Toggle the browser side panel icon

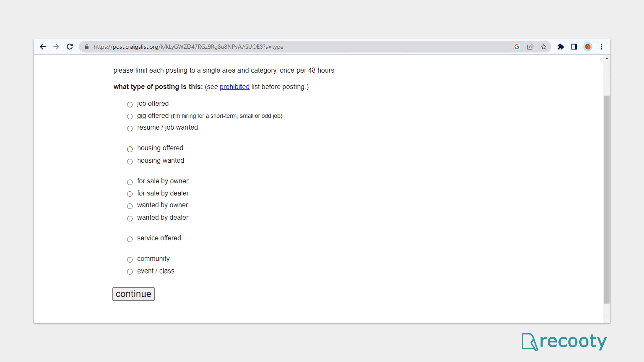[574, 47]
